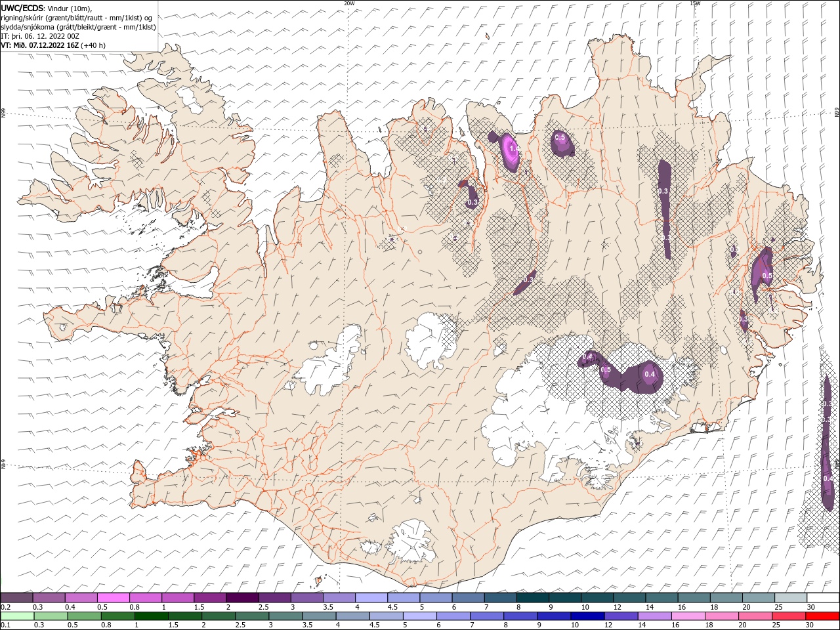Pick snow legend swatch between 1.5 and 2
Screen dimensions: 840x630
(x=210, y=598)
